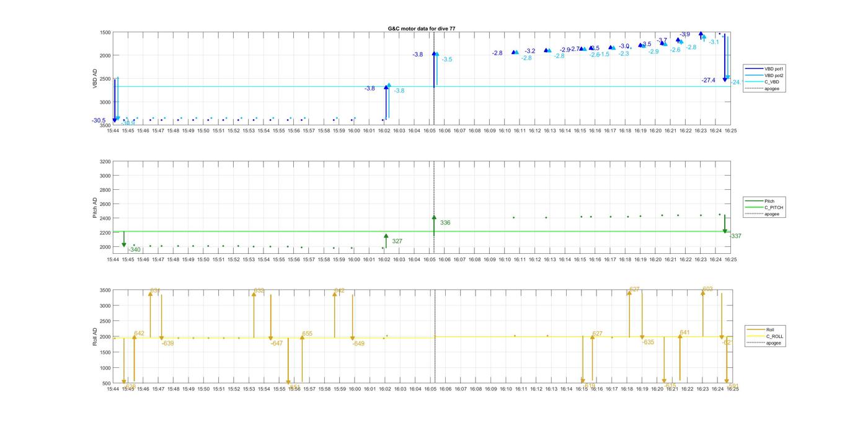
Task: Click the '-30.5' value in the VBD plot
Action: click(x=99, y=120)
